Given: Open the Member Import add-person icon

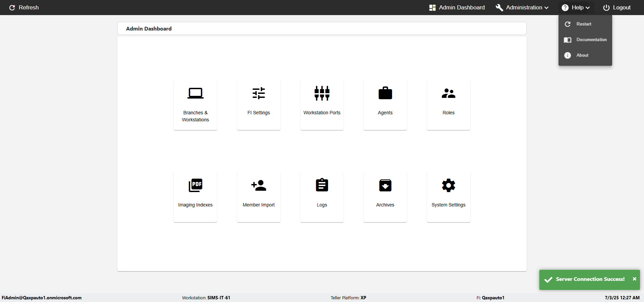Looking at the screenshot, I should [x=259, y=185].
